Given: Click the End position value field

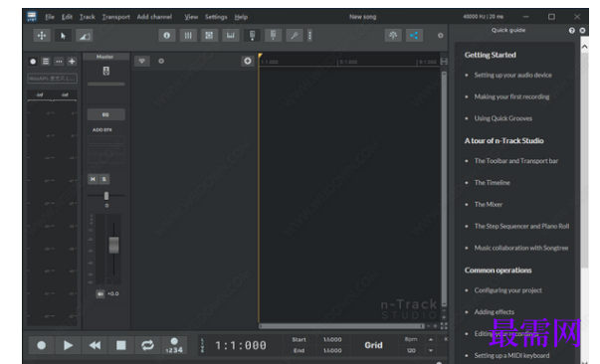Looking at the screenshot, I should (x=332, y=351).
